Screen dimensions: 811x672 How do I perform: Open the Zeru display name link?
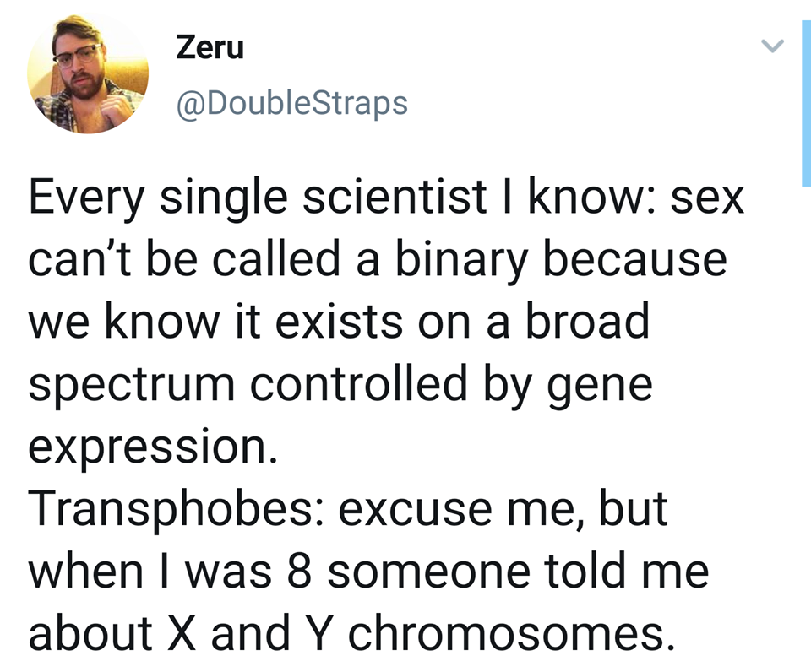[210, 47]
